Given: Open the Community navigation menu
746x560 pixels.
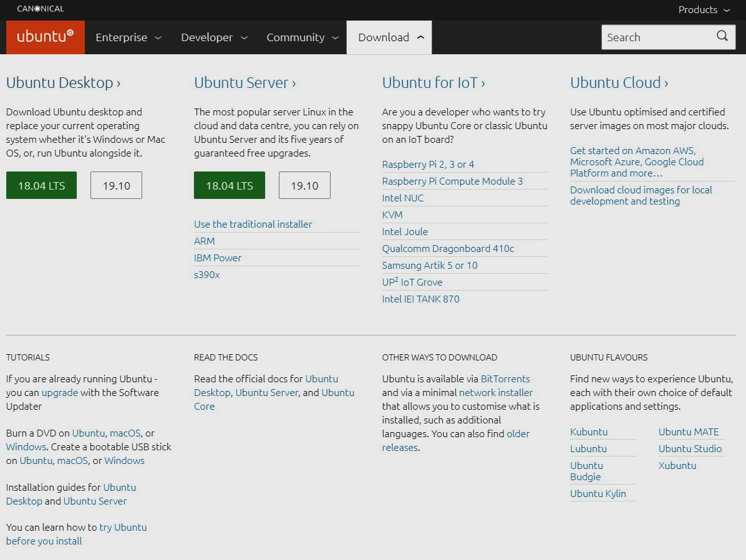Looking at the screenshot, I should click(x=302, y=37).
